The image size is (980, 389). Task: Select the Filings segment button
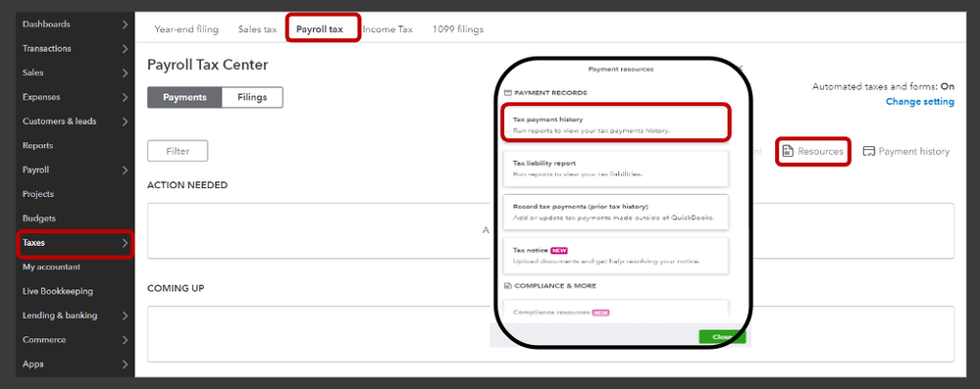[x=252, y=97]
